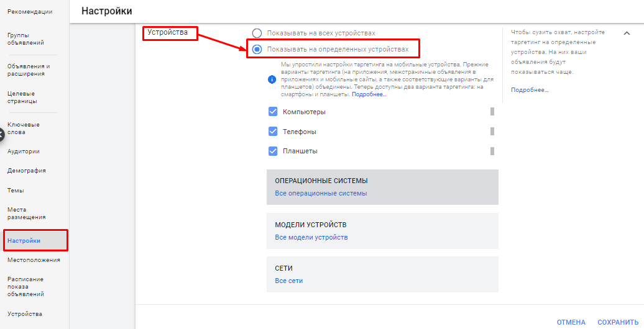Screen dimensions: 644x329
Task: Click the bid adjustment bar next to Компьютеры
Action: click(492, 112)
